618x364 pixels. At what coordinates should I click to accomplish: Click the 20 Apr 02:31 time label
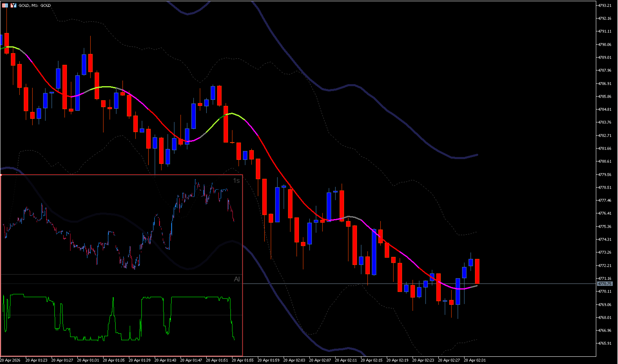[x=475, y=360]
